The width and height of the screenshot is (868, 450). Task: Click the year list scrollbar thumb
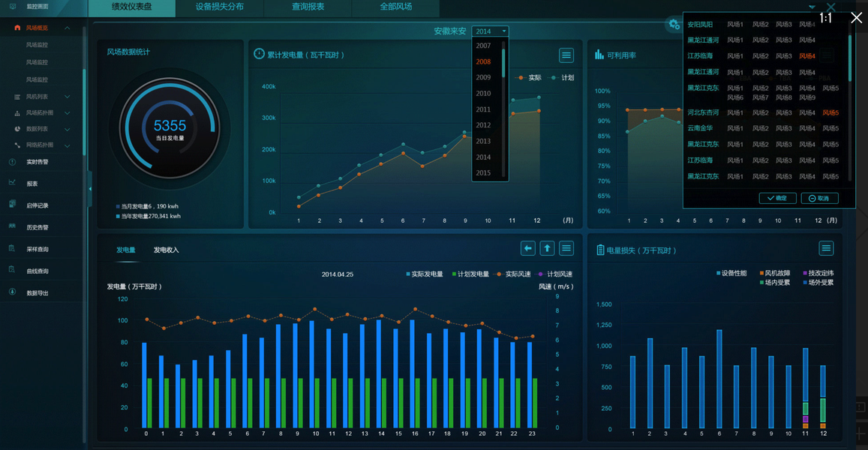click(503, 62)
